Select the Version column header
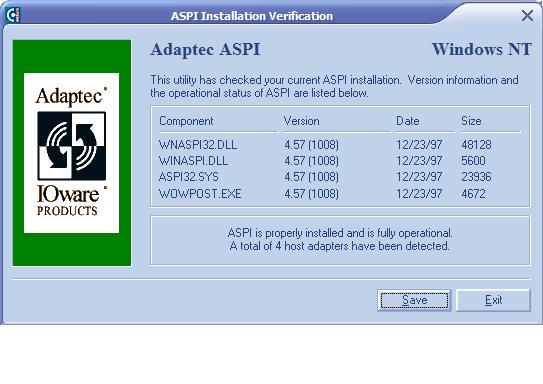Viewport: 543px width, 384px height. point(301,121)
